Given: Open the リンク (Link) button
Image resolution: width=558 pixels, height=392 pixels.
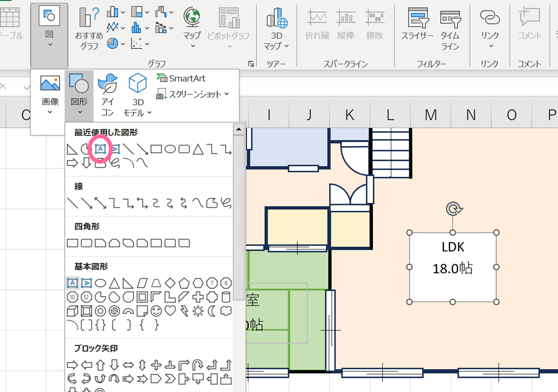Looking at the screenshot, I should pyautogui.click(x=490, y=28).
